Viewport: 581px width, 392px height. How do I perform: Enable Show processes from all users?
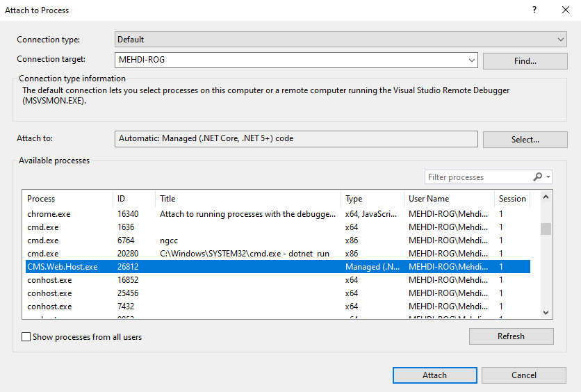pos(26,337)
